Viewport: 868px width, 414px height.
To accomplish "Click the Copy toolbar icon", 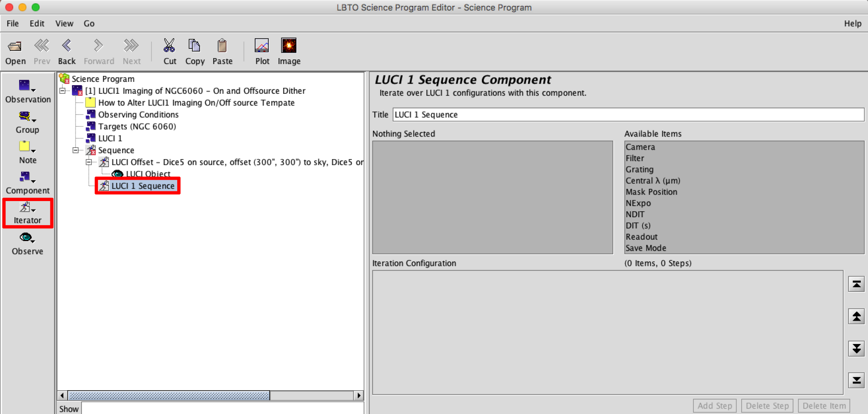I will point(194,45).
